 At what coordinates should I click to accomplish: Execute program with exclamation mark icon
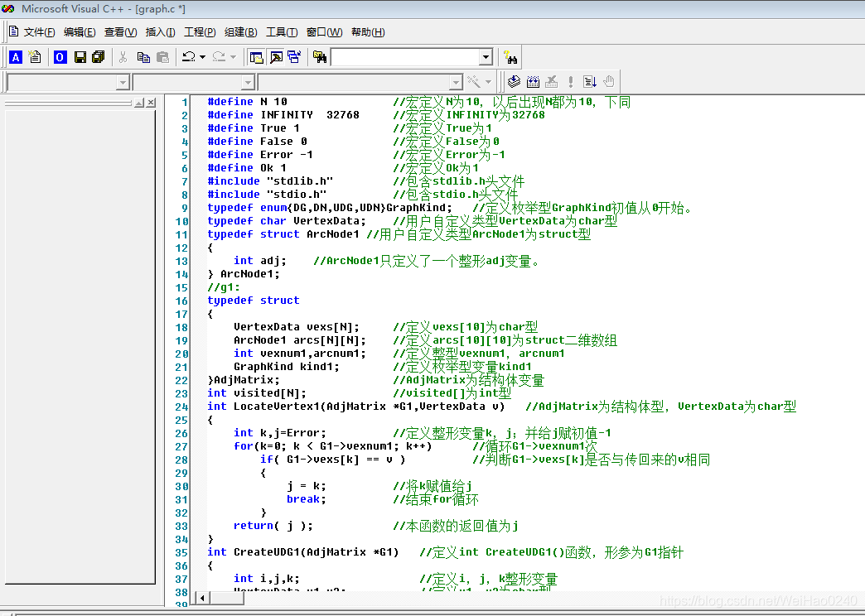570,82
